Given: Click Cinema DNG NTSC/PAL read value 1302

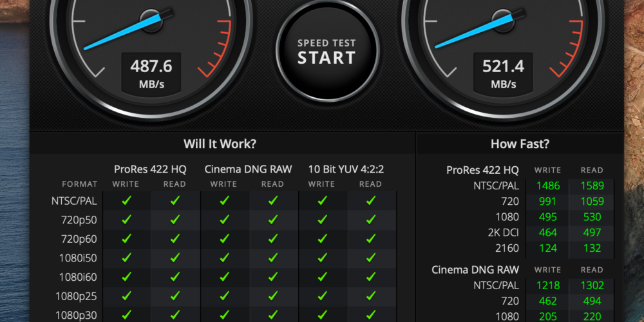Looking at the screenshot, I should 592,285.
